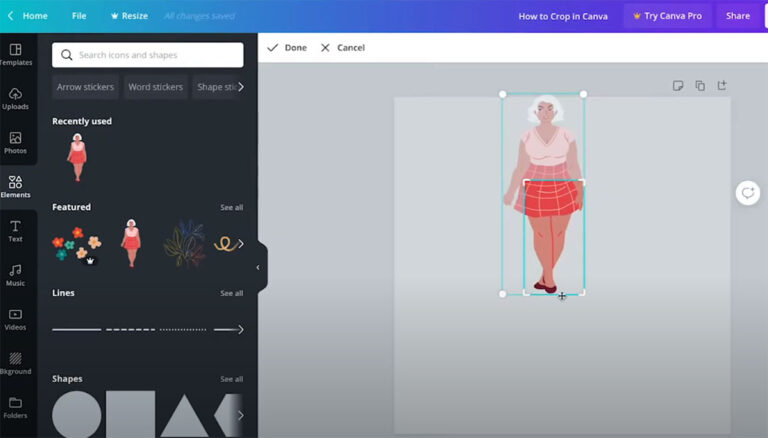Add the dashed line element
768x438 pixels.
pyautogui.click(x=130, y=329)
